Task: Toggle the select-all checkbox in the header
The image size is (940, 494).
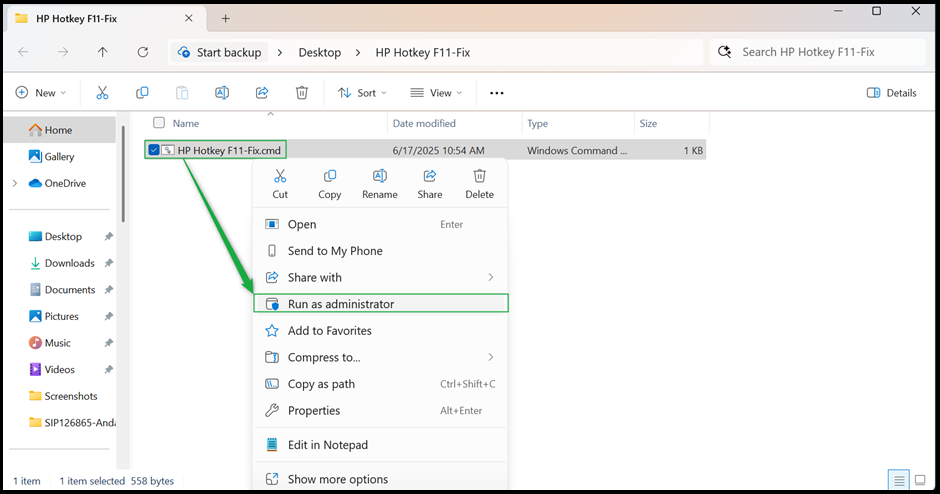Action: point(158,123)
